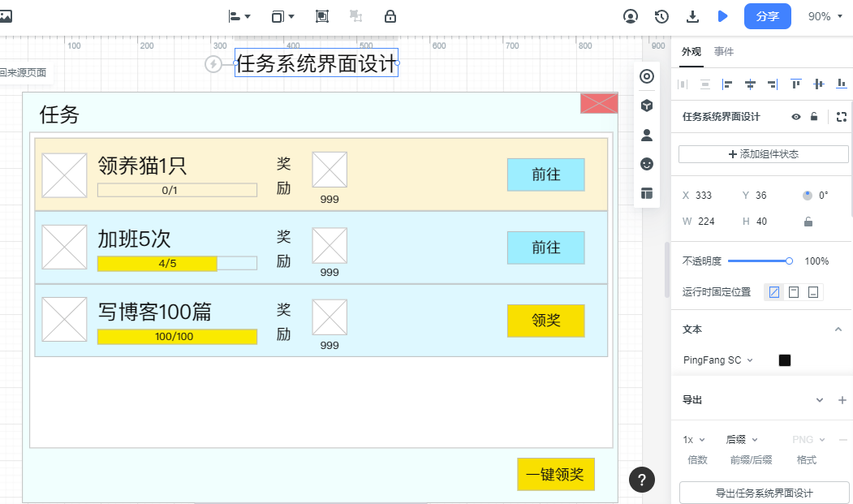This screenshot has height=504, width=853.
Task: Open the PingFang SC font dropdown
Action: (x=718, y=360)
